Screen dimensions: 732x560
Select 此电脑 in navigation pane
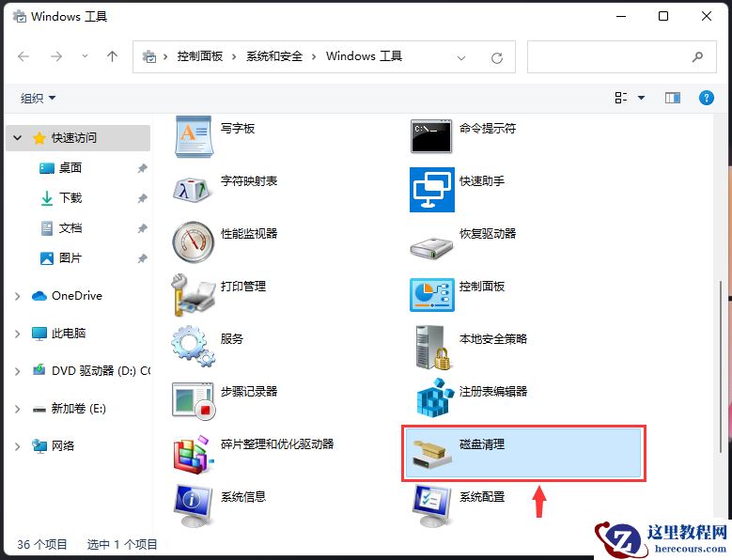tap(69, 334)
